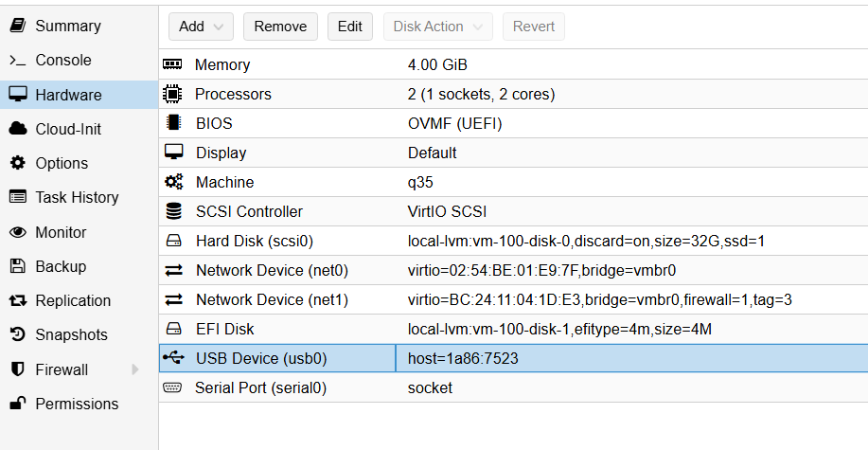Click the Summary book icon
The height and width of the screenshot is (450, 868).
pyautogui.click(x=18, y=26)
